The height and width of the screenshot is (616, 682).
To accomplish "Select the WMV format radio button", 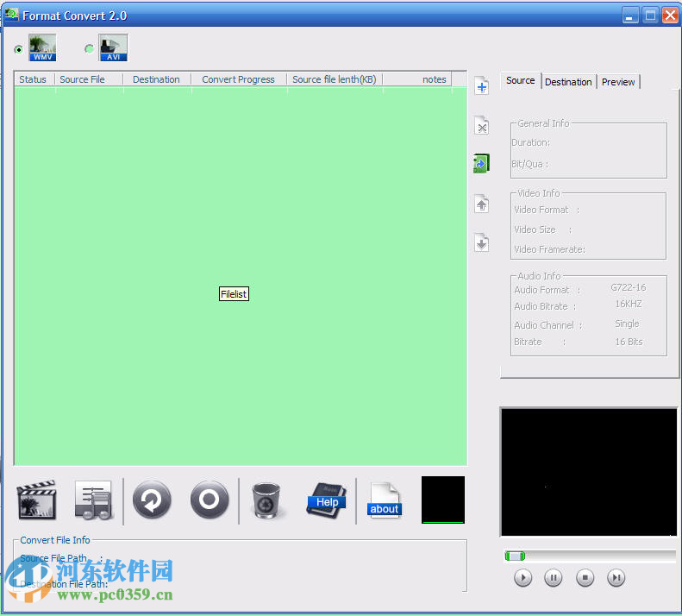I will (x=19, y=49).
